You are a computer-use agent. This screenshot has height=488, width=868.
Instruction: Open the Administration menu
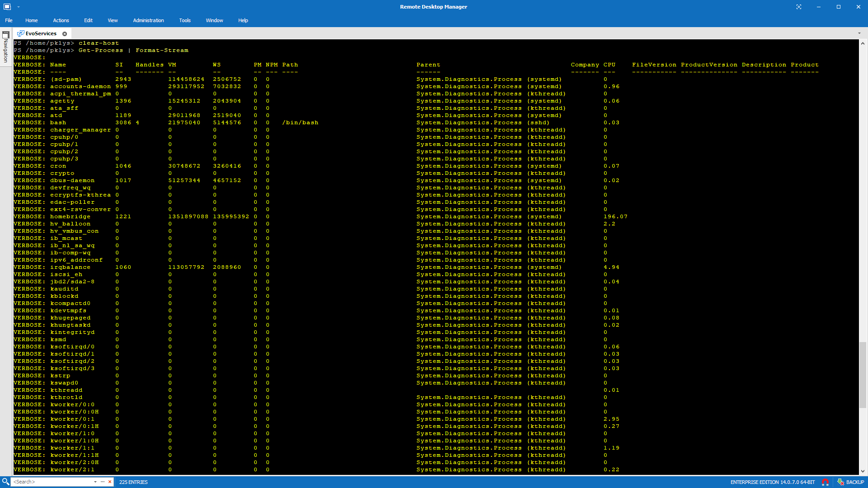pos(148,20)
